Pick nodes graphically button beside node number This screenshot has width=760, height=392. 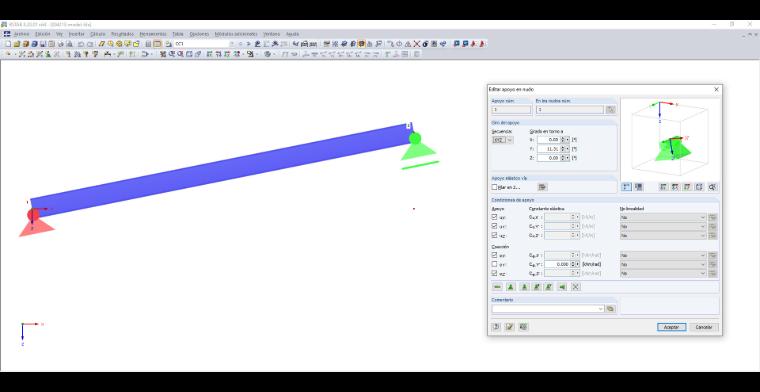611,110
